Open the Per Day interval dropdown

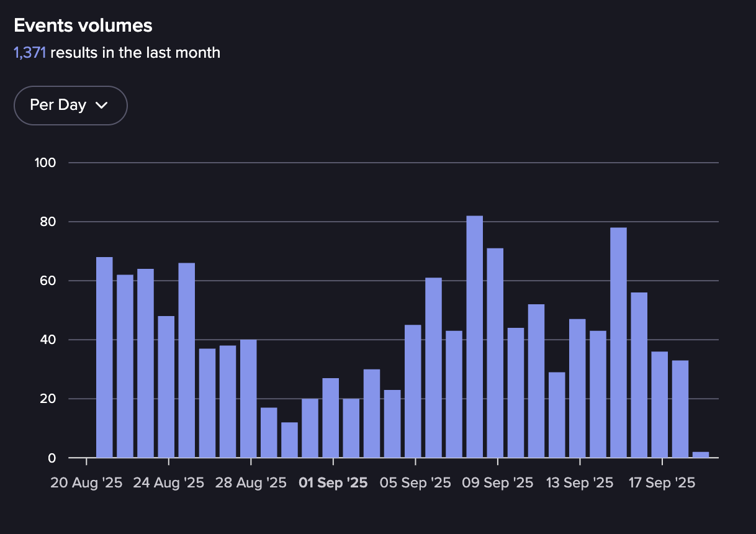(70, 106)
